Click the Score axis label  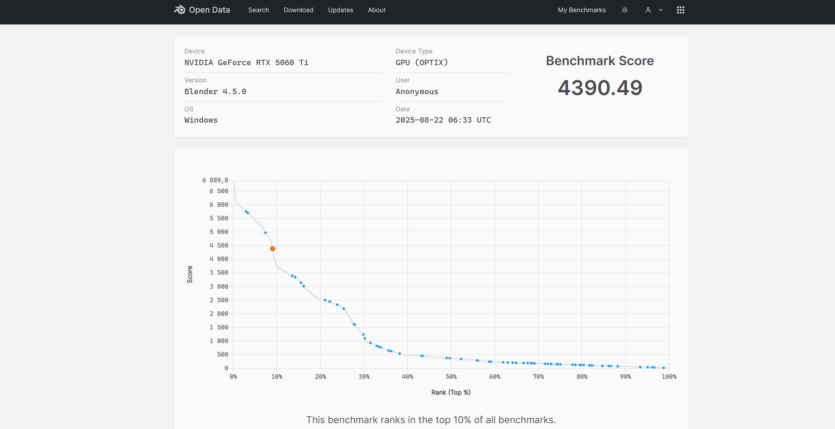(190, 274)
